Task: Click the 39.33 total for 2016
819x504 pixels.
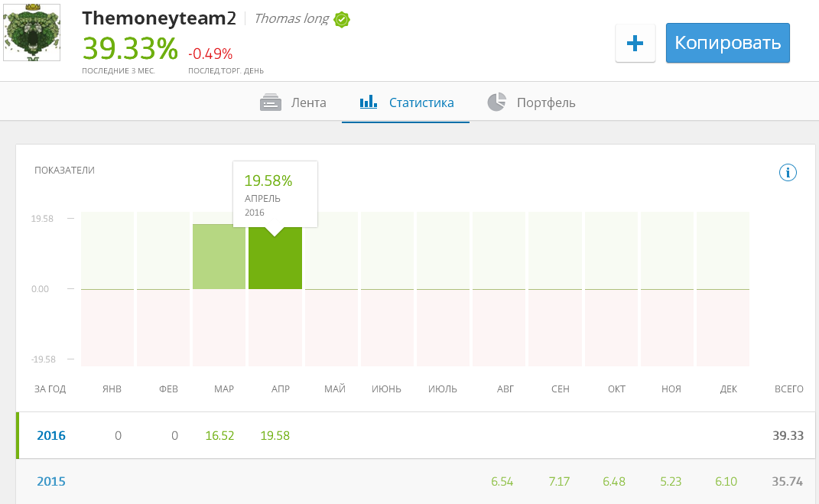Action: coord(788,436)
